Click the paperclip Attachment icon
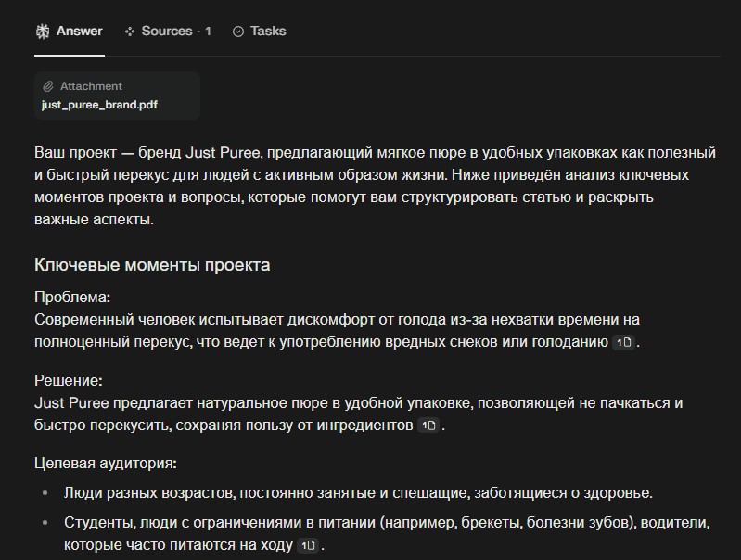741x560 pixels. [48, 86]
